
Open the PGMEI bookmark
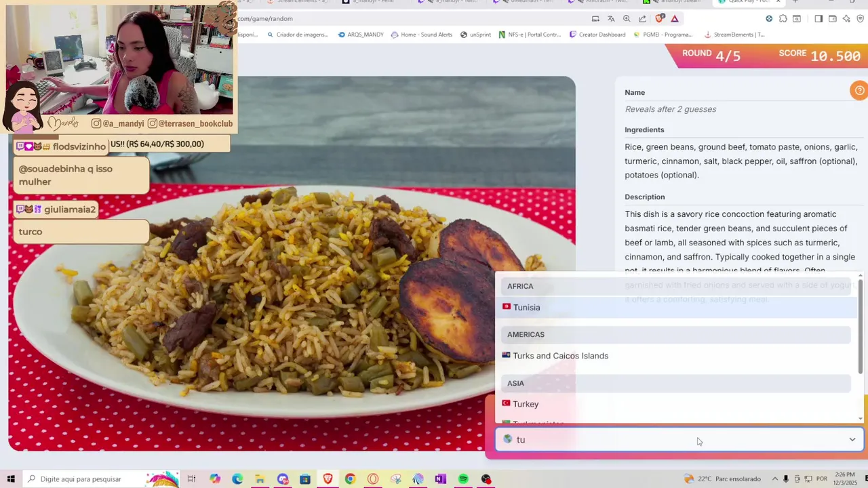pos(663,35)
